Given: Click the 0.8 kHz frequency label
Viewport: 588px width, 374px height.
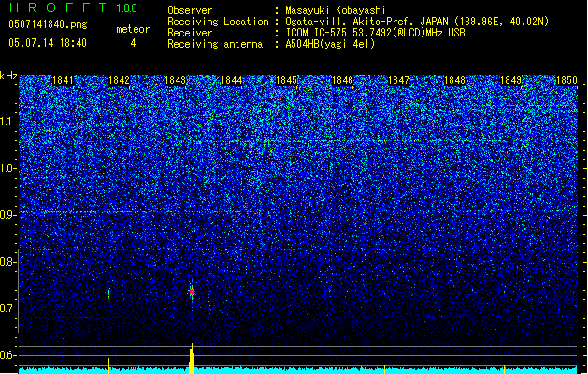Looking at the screenshot, I should click(x=7, y=262).
